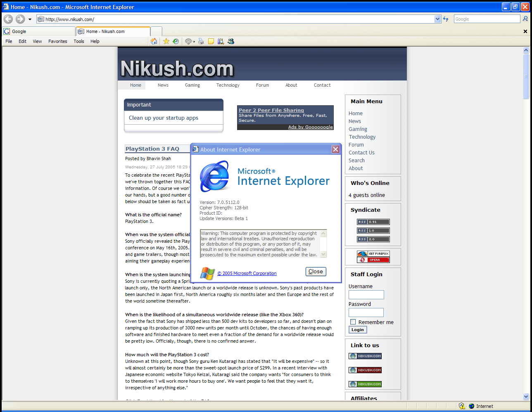Expand the address bar URL dropdown
This screenshot has width=532, height=412.
(438, 19)
